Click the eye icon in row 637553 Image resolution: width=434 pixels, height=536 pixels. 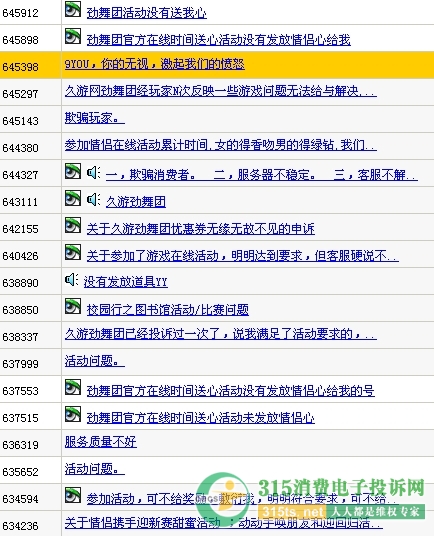pyautogui.click(x=73, y=387)
